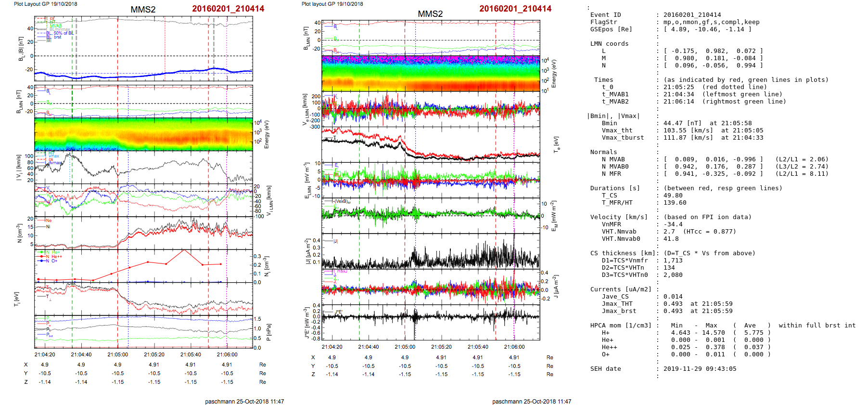Click the 'N MVAB0' row label
Screen dimensions: 868x405
click(615, 167)
